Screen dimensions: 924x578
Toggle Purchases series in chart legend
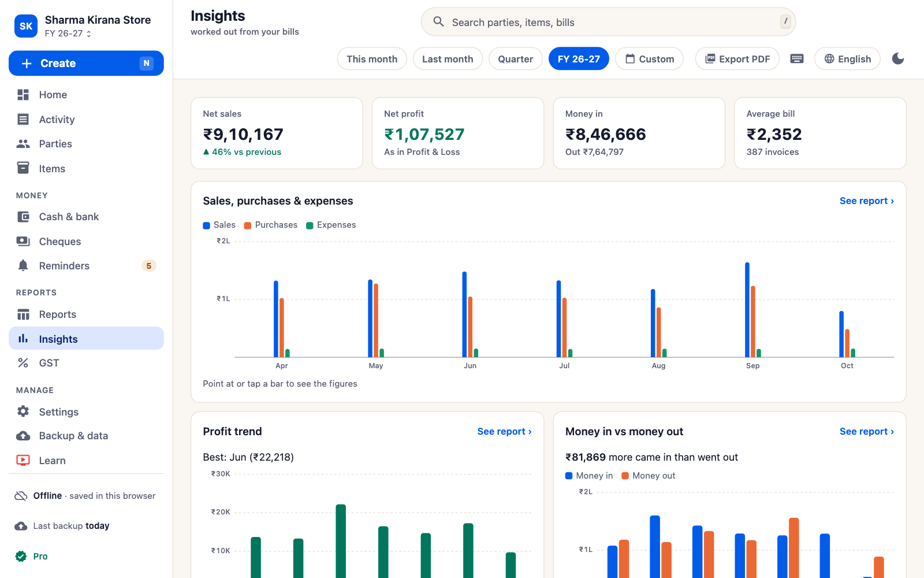pos(271,225)
